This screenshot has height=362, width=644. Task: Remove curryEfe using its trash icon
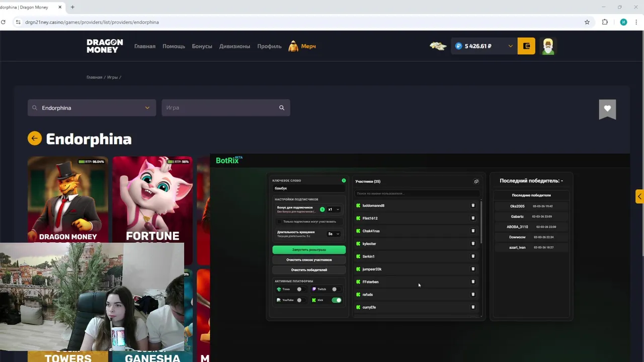pos(473,307)
